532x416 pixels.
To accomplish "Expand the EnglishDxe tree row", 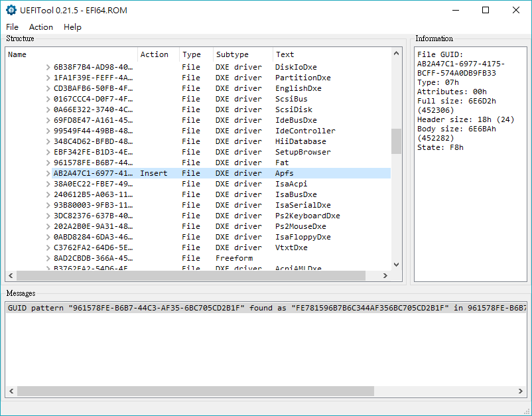I will (x=48, y=88).
